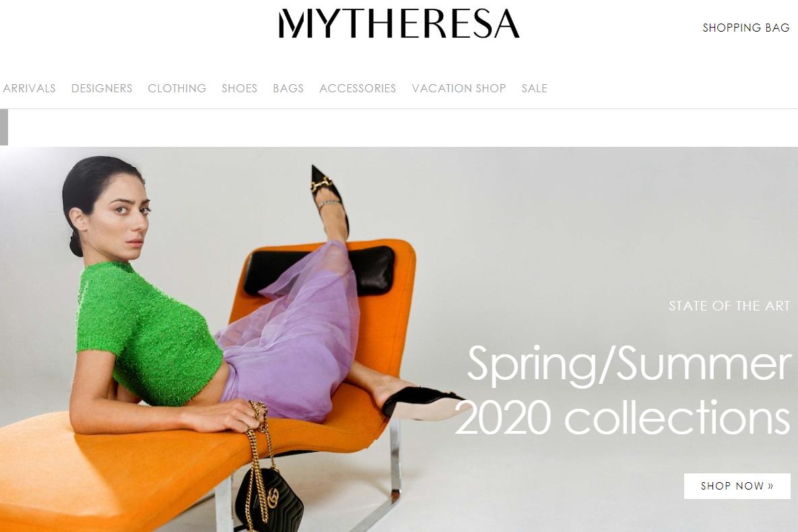The image size is (798, 532).
Task: Click the gray tab at banner left edge
Action: tap(4, 127)
